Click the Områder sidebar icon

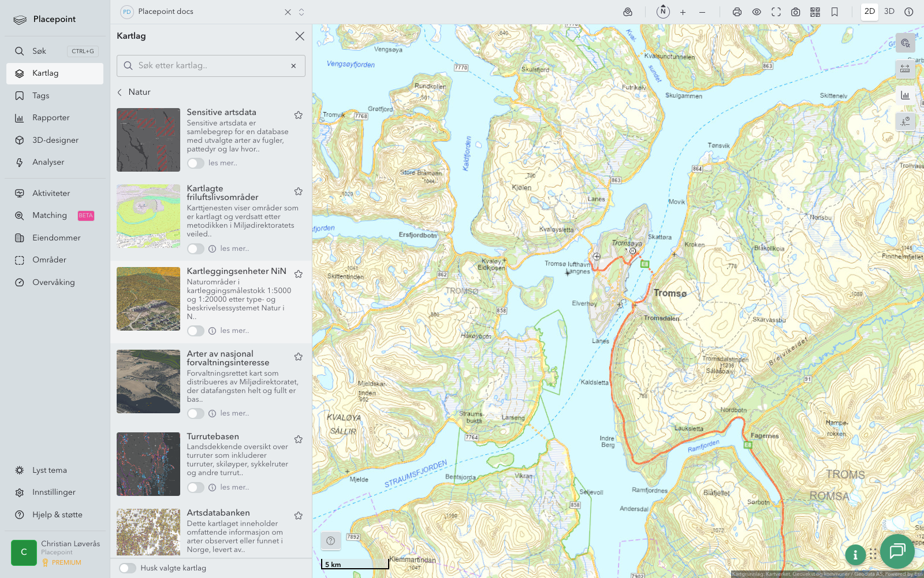(20, 260)
